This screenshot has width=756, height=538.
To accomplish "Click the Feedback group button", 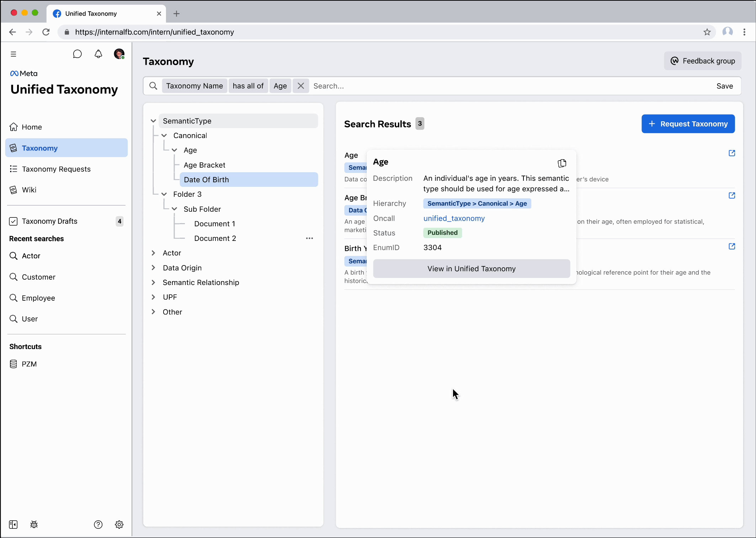I will coord(703,61).
